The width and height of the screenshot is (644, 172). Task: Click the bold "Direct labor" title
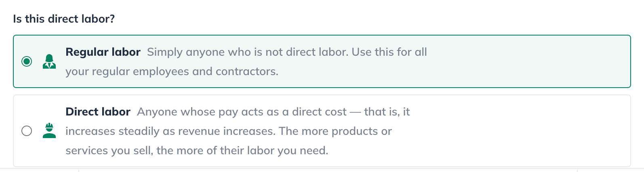pos(98,112)
